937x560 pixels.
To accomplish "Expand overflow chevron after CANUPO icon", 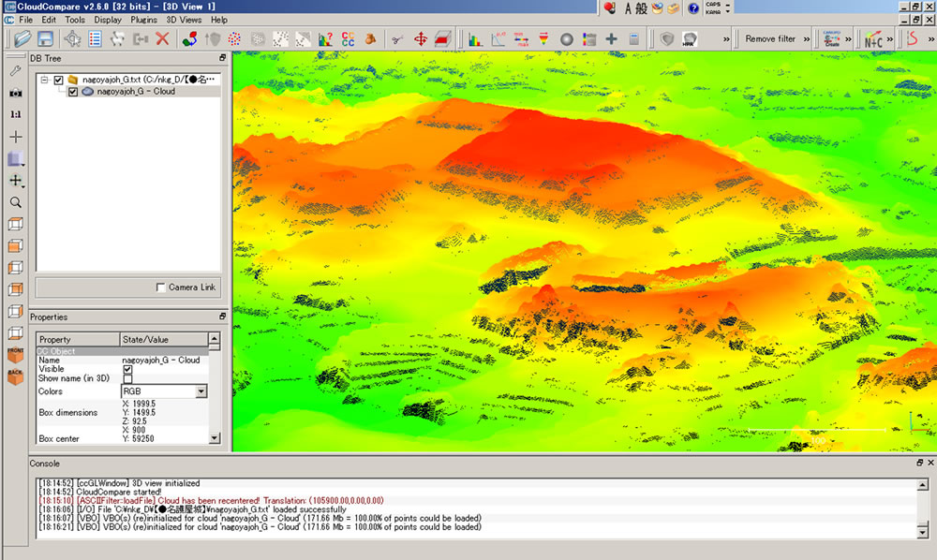I will 848,39.
